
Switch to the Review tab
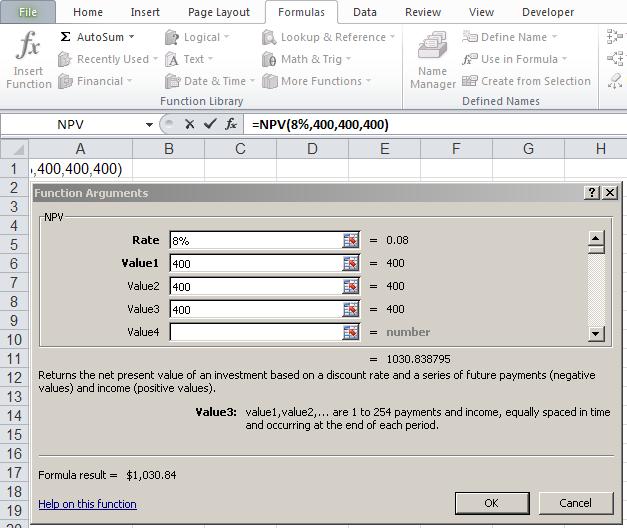click(x=423, y=12)
